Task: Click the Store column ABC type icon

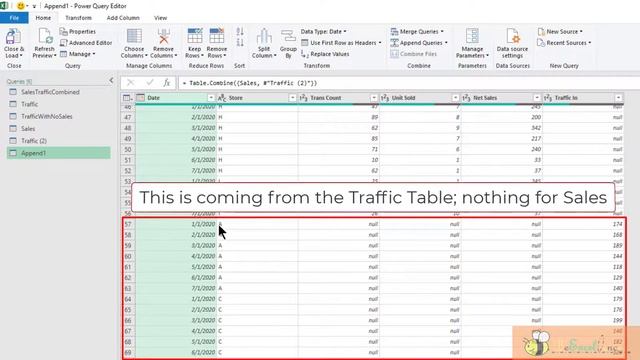Action: click(222, 98)
